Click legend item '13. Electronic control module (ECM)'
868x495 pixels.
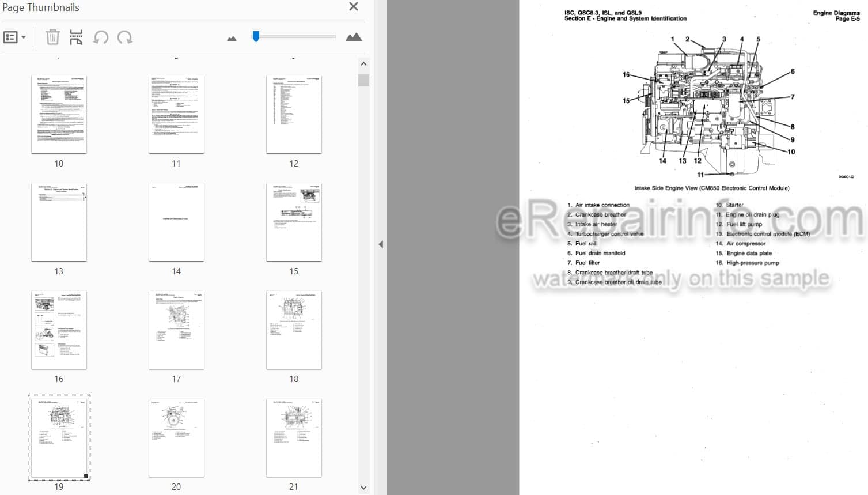(763, 234)
